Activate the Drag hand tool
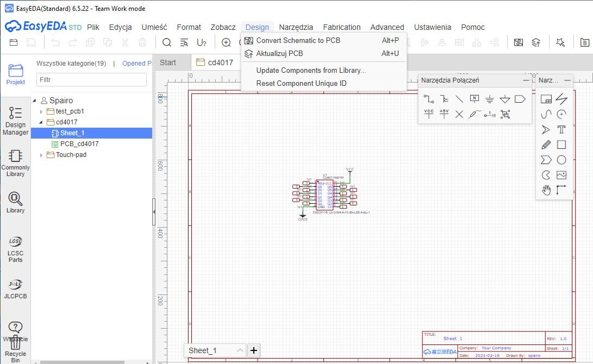 [x=546, y=190]
